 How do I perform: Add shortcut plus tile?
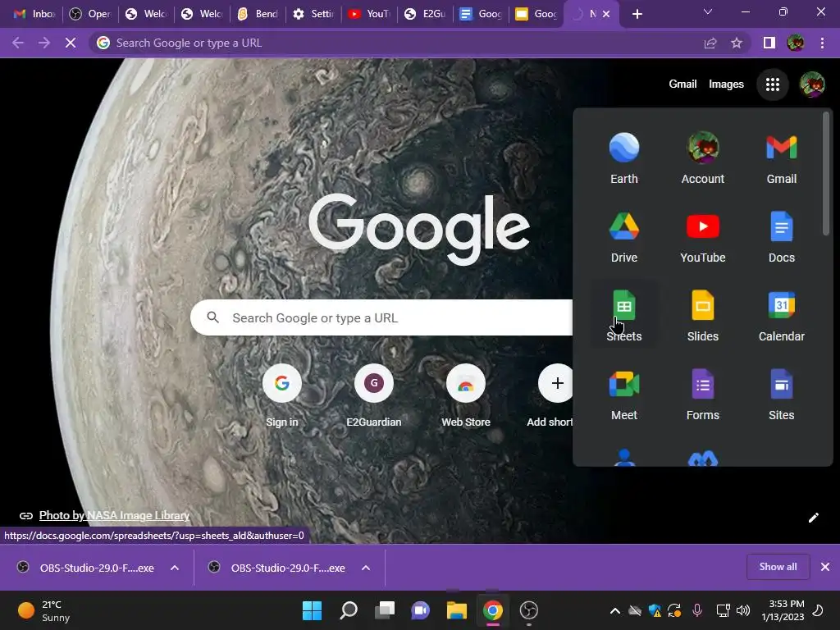[x=550, y=396]
